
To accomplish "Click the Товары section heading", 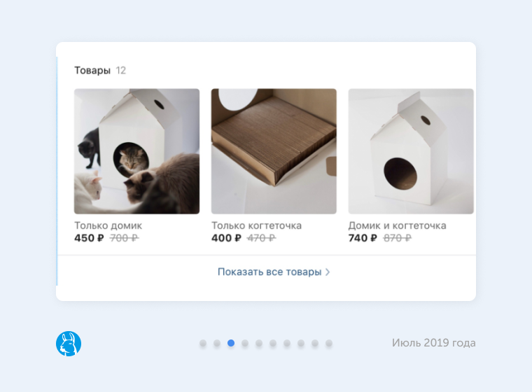I will pyautogui.click(x=92, y=70).
